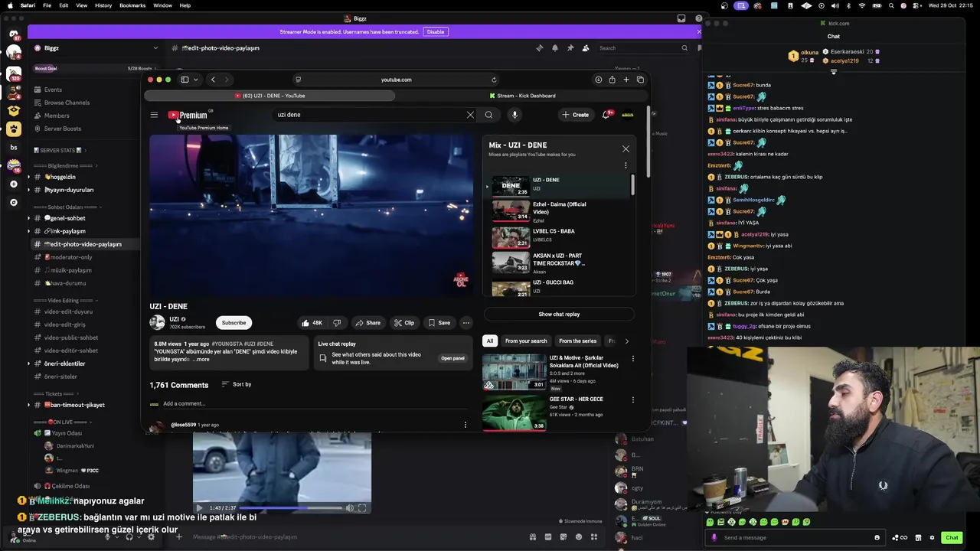Viewport: 980px width, 551px height.
Task: Click Safari share icon
Action: coord(612,80)
